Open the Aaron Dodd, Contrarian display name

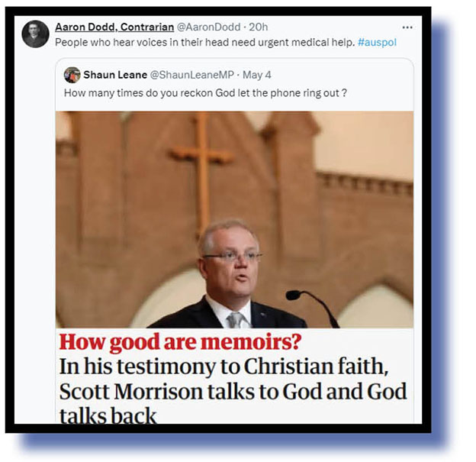click(x=114, y=27)
